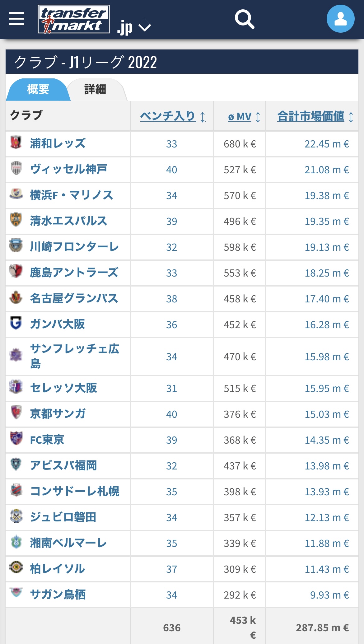Switch to the 詳細 tab
Screen dimensions: 364x644
pos(95,90)
